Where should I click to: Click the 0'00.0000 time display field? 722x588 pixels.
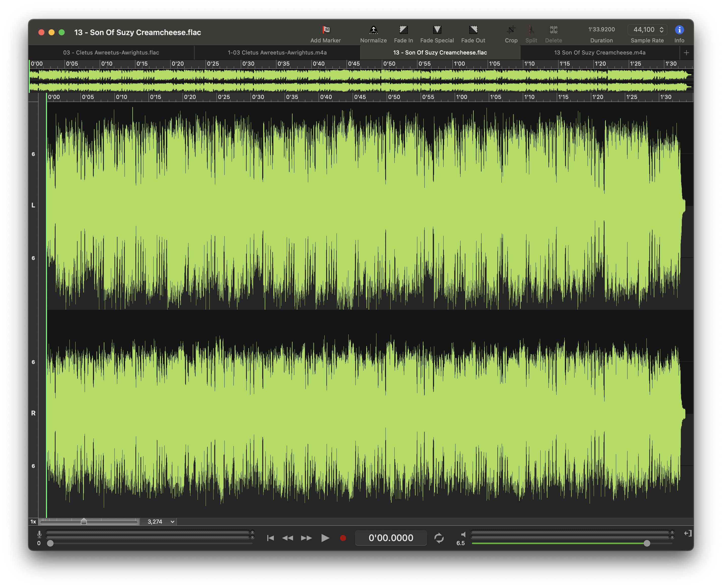[391, 538]
